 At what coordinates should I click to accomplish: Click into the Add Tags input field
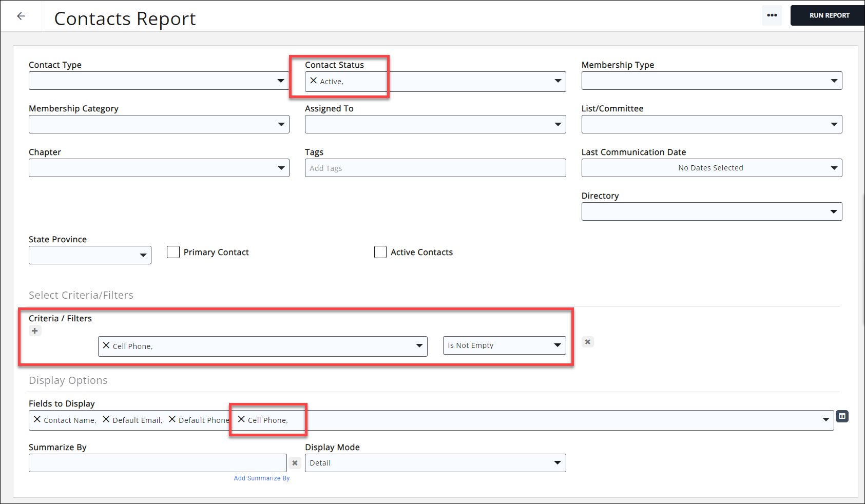tap(435, 168)
